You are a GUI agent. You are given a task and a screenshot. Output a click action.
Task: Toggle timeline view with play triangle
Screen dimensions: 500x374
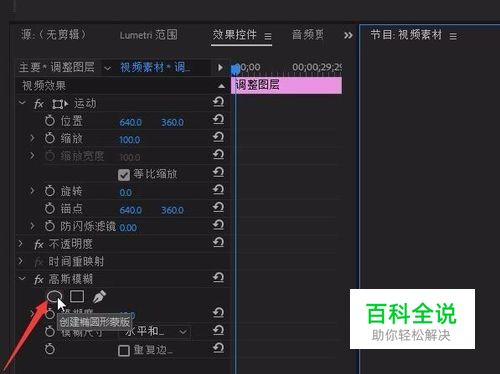[220, 68]
